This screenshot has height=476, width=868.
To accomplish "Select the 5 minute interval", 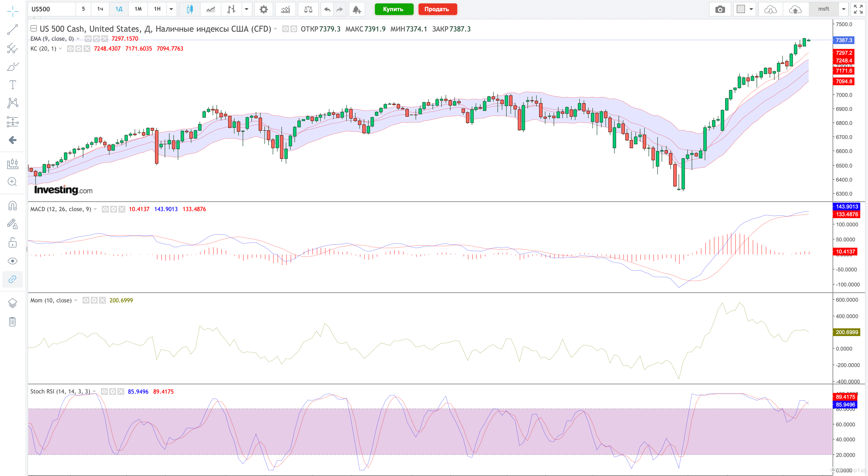I will coord(83,9).
